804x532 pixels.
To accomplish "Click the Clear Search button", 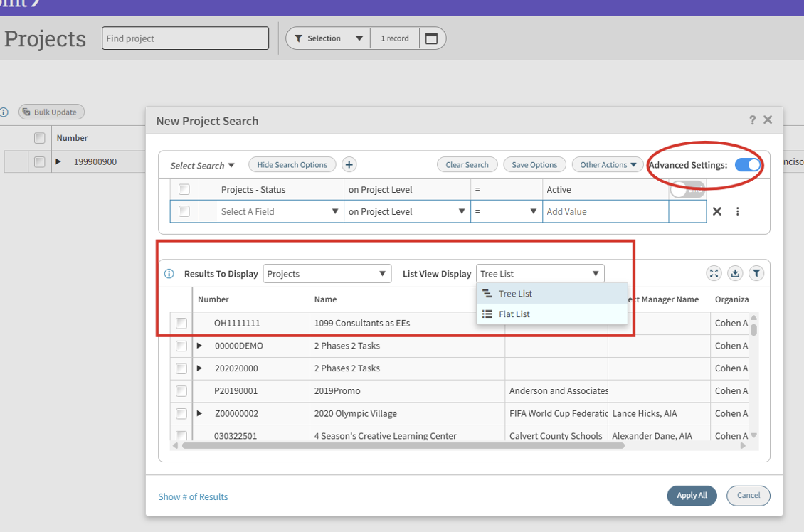I will tap(467, 164).
